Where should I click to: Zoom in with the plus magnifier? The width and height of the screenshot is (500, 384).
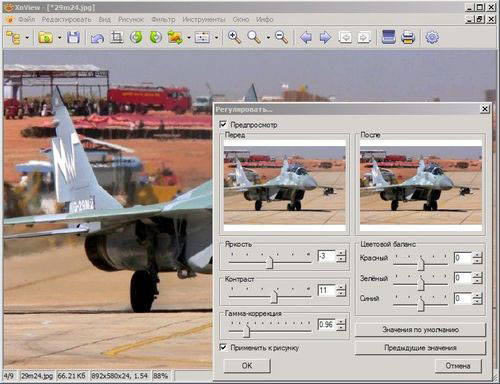[x=234, y=37]
